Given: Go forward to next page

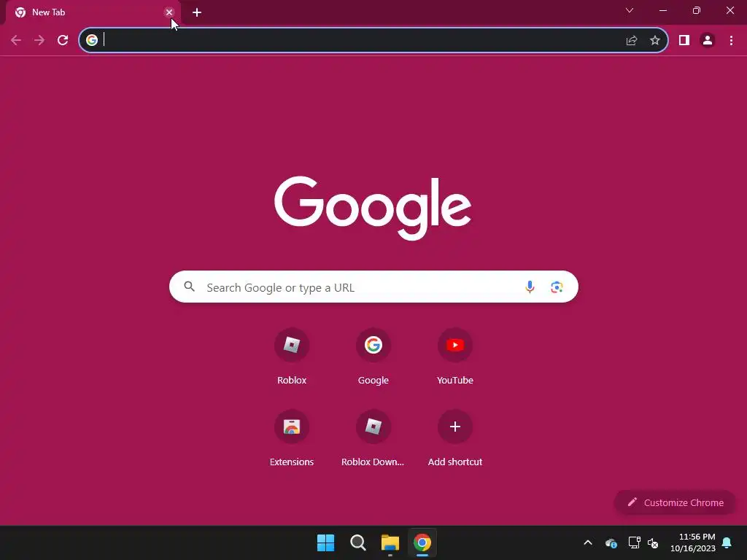Looking at the screenshot, I should pyautogui.click(x=39, y=41).
